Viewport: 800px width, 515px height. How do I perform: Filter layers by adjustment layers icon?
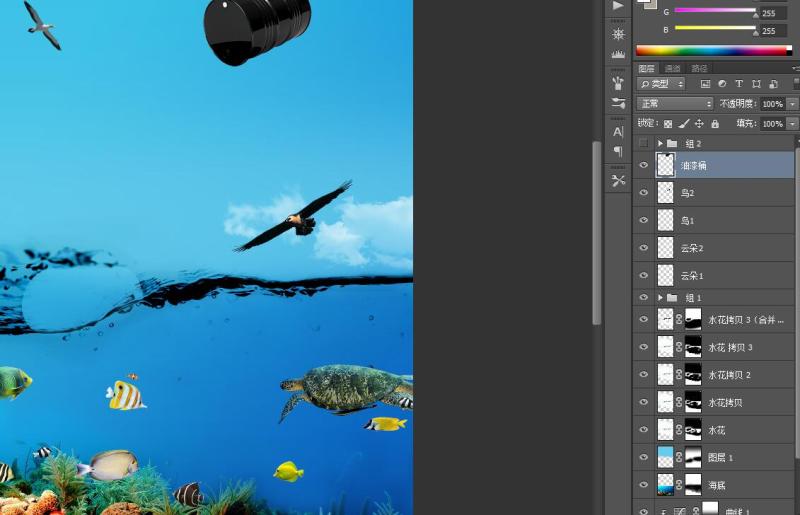[722, 84]
